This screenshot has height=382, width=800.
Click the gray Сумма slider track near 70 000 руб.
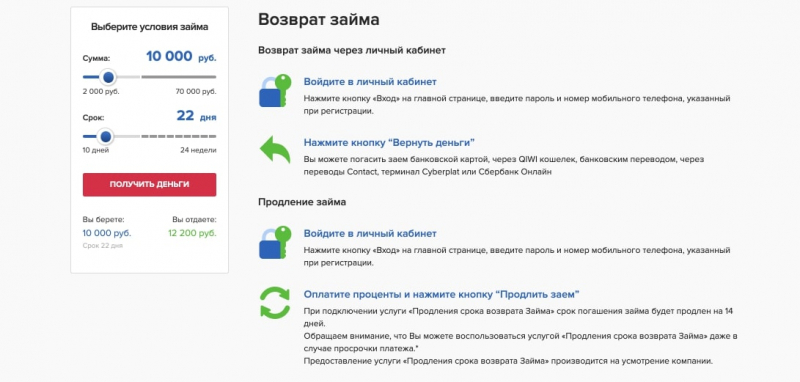179,77
